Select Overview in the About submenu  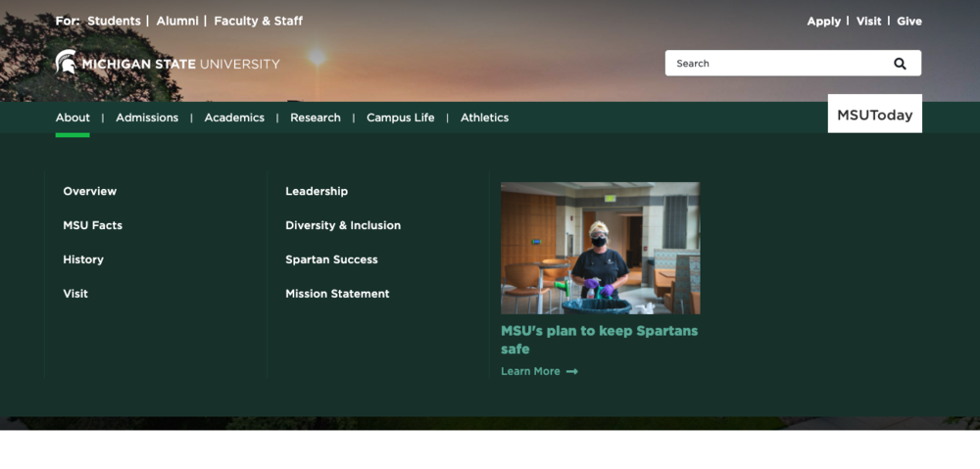90,191
